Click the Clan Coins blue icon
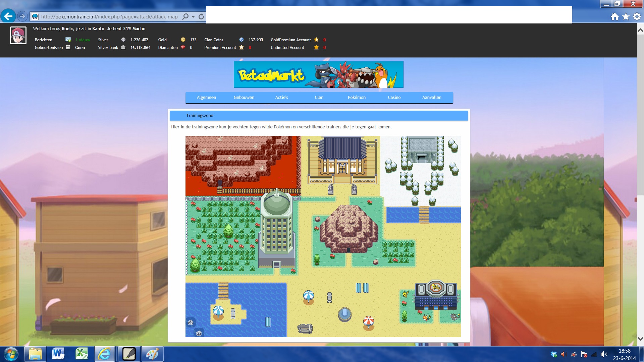Image resolution: width=644 pixels, height=362 pixels. pos(241,40)
